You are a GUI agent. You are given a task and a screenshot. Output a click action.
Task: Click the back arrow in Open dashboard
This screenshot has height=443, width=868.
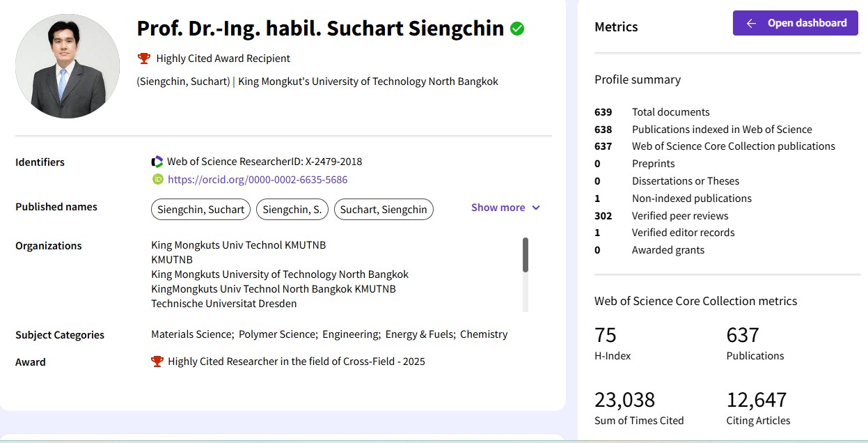tap(751, 23)
